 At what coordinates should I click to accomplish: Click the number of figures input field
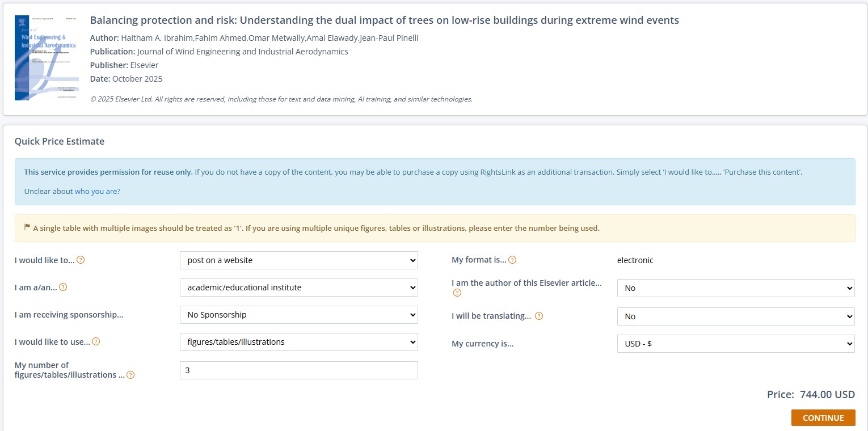coord(298,370)
